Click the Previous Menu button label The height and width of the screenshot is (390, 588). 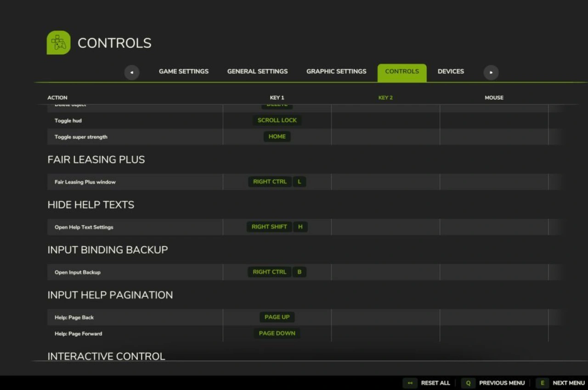tap(502, 383)
